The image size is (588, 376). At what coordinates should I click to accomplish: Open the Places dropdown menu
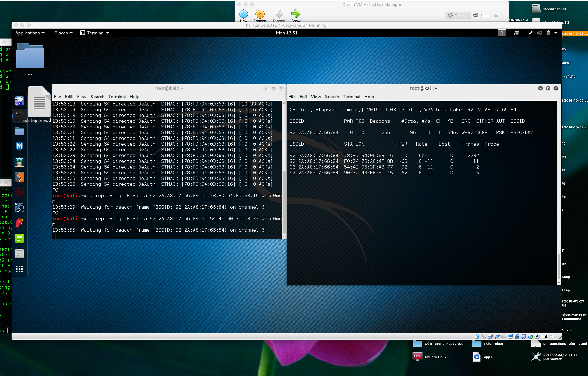tap(63, 33)
